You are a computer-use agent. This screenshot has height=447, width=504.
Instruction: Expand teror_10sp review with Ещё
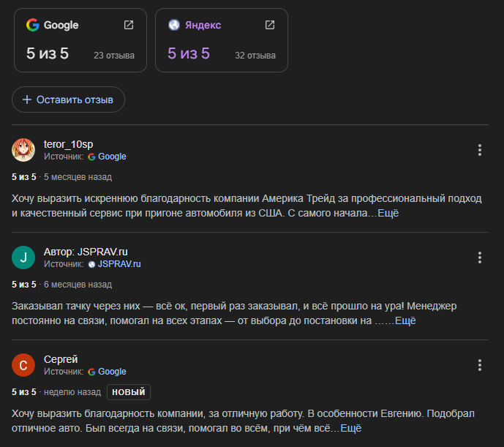(387, 213)
